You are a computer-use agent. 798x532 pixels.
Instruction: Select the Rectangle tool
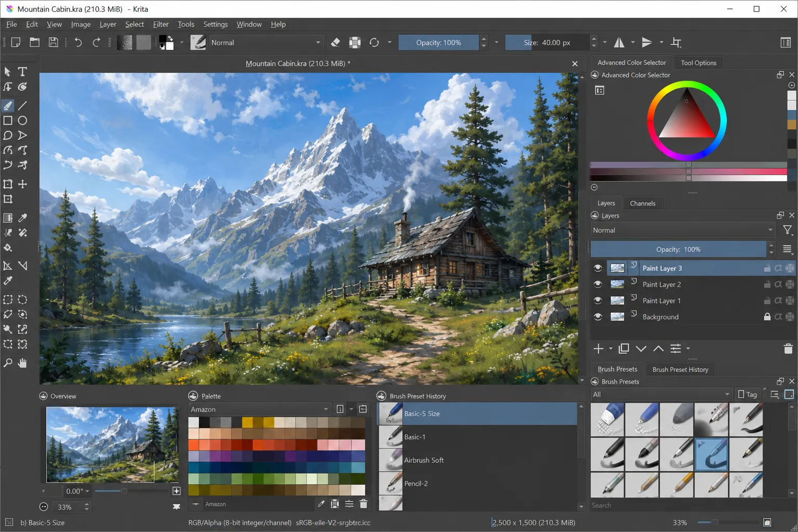click(8, 121)
